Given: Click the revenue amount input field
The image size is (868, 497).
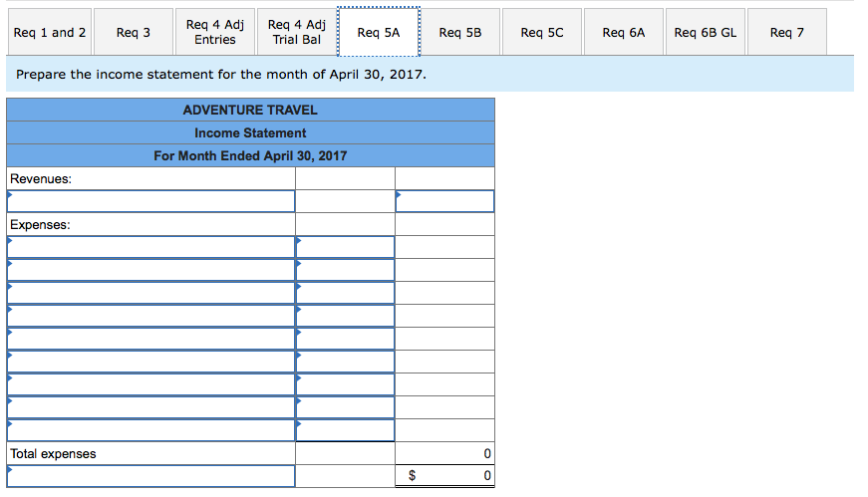Looking at the screenshot, I should [x=444, y=201].
